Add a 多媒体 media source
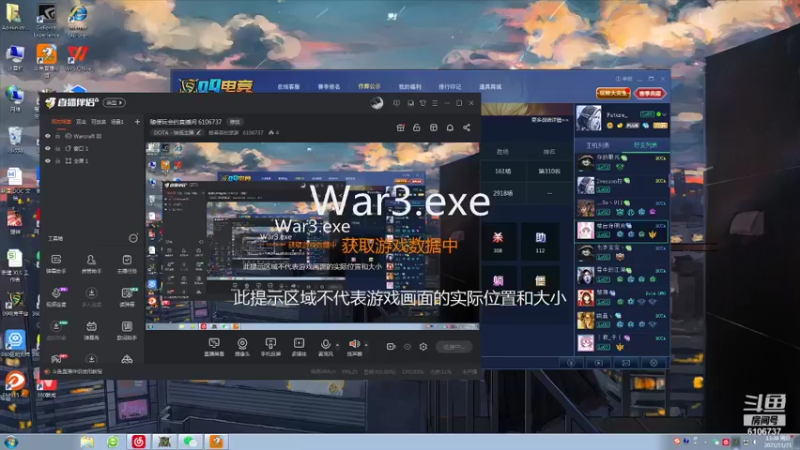This screenshot has width=800, height=450. (299, 347)
